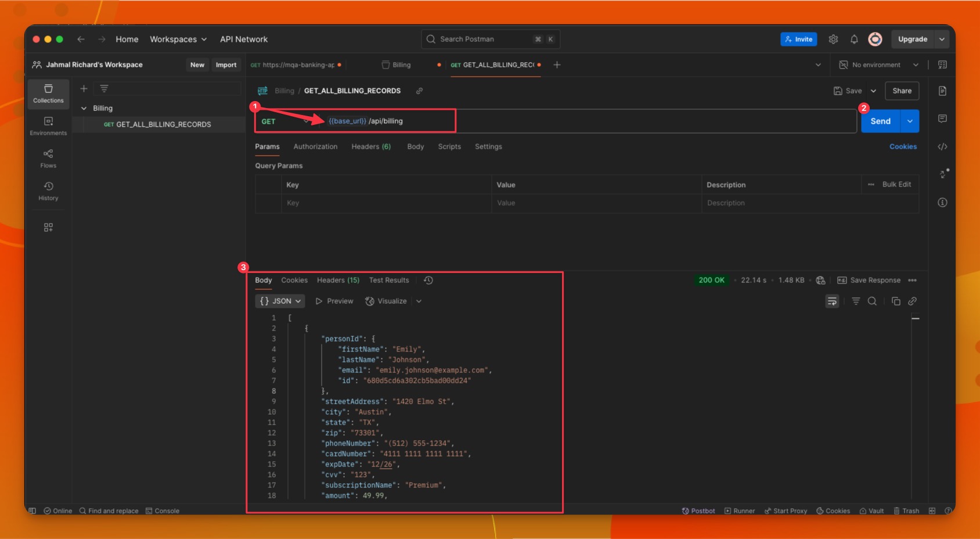View response history clock icon

(428, 280)
